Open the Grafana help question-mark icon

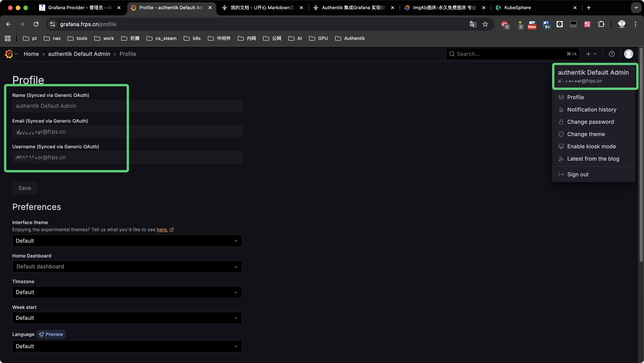click(x=612, y=54)
